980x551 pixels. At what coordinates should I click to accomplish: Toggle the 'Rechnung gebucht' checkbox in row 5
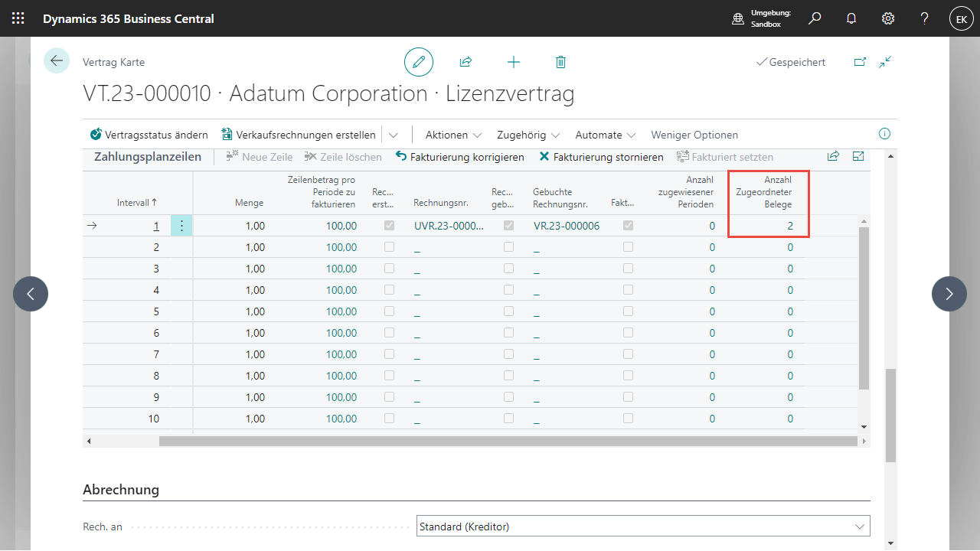(509, 311)
